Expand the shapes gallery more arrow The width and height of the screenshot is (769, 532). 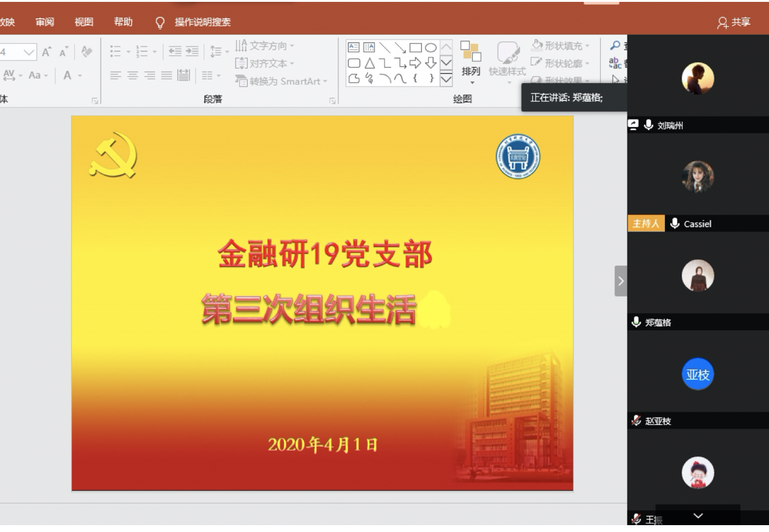[447, 78]
